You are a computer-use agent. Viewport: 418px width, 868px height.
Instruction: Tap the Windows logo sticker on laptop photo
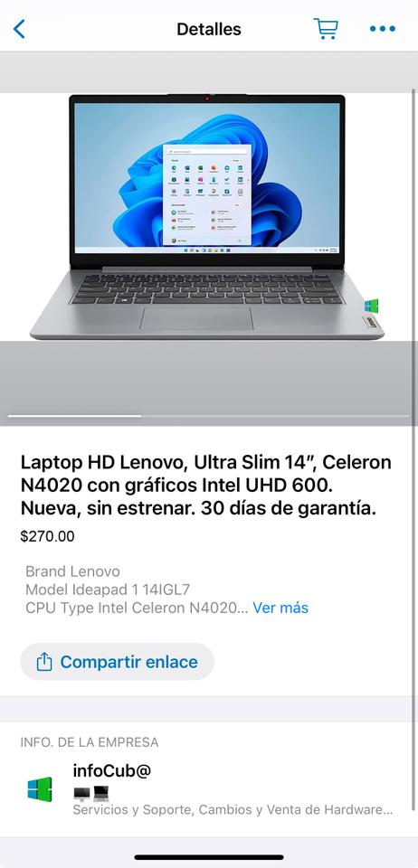point(372,305)
